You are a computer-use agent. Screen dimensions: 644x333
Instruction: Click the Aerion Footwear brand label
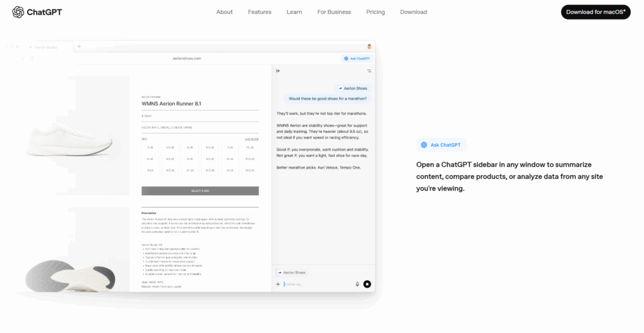click(151, 97)
